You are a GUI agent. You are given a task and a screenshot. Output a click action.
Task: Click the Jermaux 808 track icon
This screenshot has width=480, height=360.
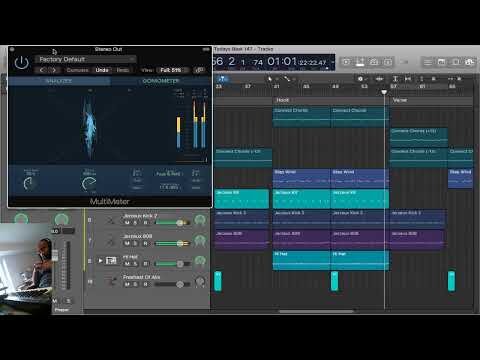(110, 241)
